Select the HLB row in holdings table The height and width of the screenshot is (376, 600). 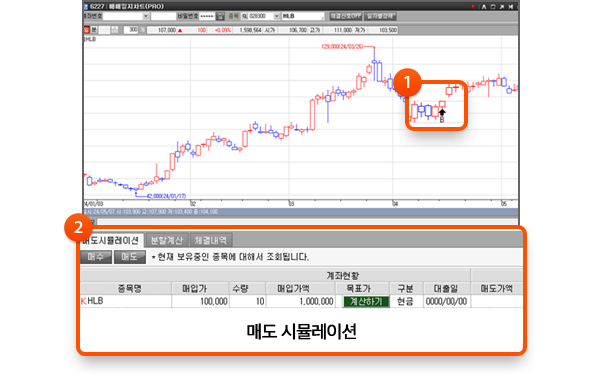(x=301, y=301)
